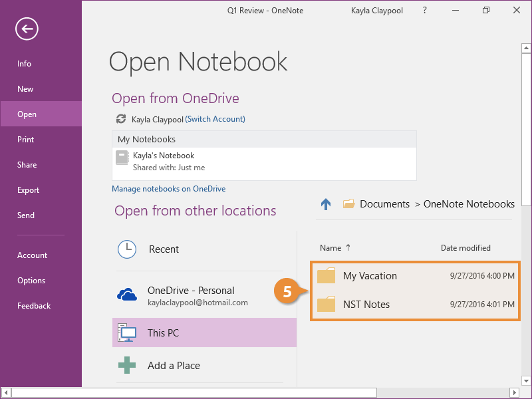Image resolution: width=532 pixels, height=399 pixels.
Task: Open the NST Notes folder
Action: 366,305
